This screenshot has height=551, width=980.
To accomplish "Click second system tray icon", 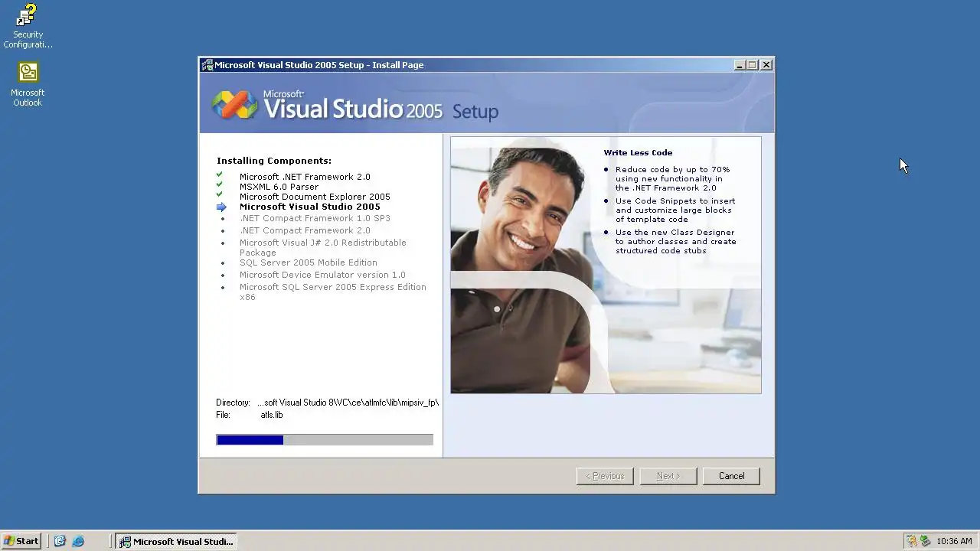I will [925, 541].
